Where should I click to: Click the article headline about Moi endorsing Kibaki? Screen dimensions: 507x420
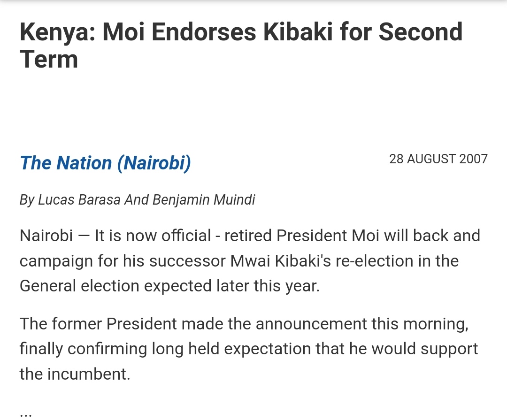pyautogui.click(x=241, y=45)
